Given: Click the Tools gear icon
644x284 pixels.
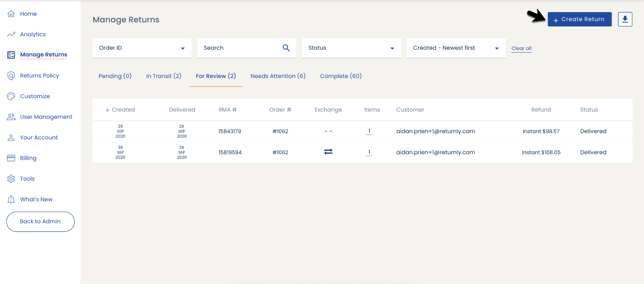Looking at the screenshot, I should click(11, 179).
